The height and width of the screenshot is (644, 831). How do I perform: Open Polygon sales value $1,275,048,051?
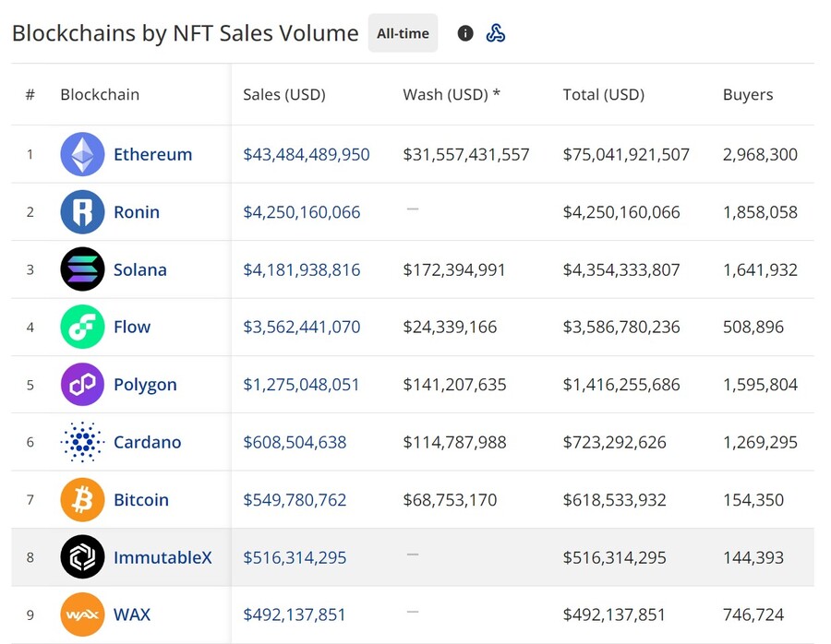(301, 385)
